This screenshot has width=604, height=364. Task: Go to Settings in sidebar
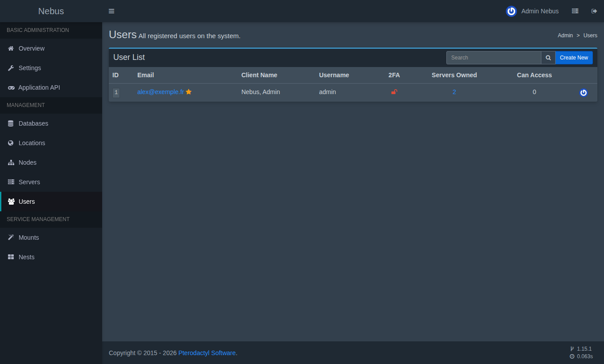pyautogui.click(x=51, y=68)
